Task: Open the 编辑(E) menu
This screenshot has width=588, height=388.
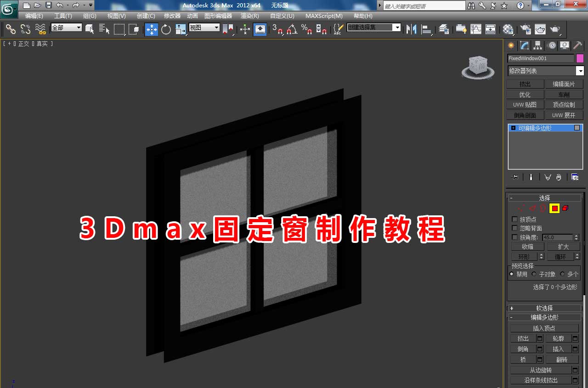Action: (34, 16)
